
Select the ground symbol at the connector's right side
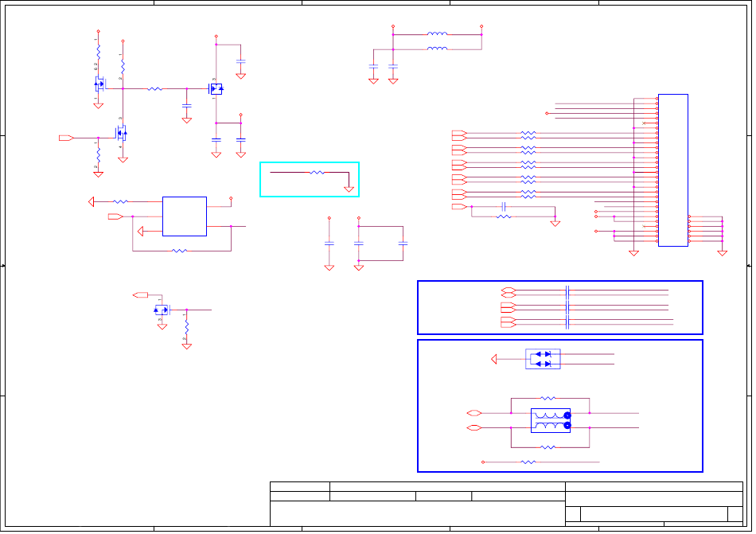pyautogui.click(x=722, y=253)
